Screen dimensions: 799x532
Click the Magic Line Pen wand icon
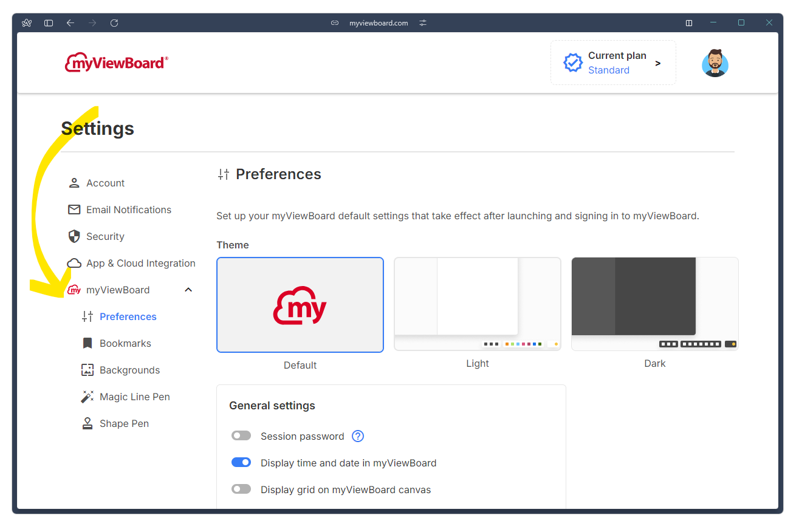click(x=87, y=397)
